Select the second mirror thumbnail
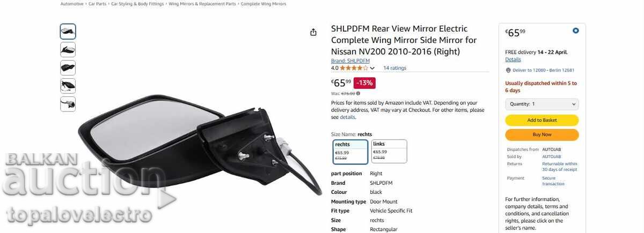Image resolution: width=644 pixels, height=233 pixels. click(x=68, y=50)
